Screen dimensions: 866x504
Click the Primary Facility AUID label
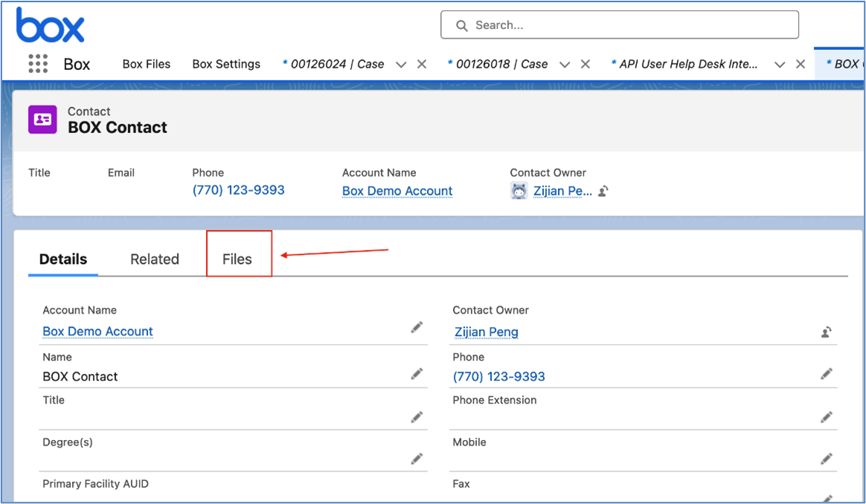(95, 484)
